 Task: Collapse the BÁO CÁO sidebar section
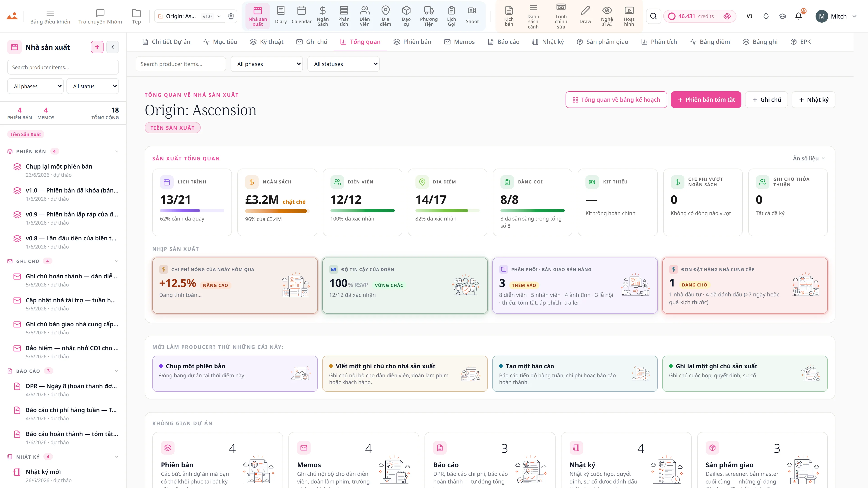click(x=117, y=371)
